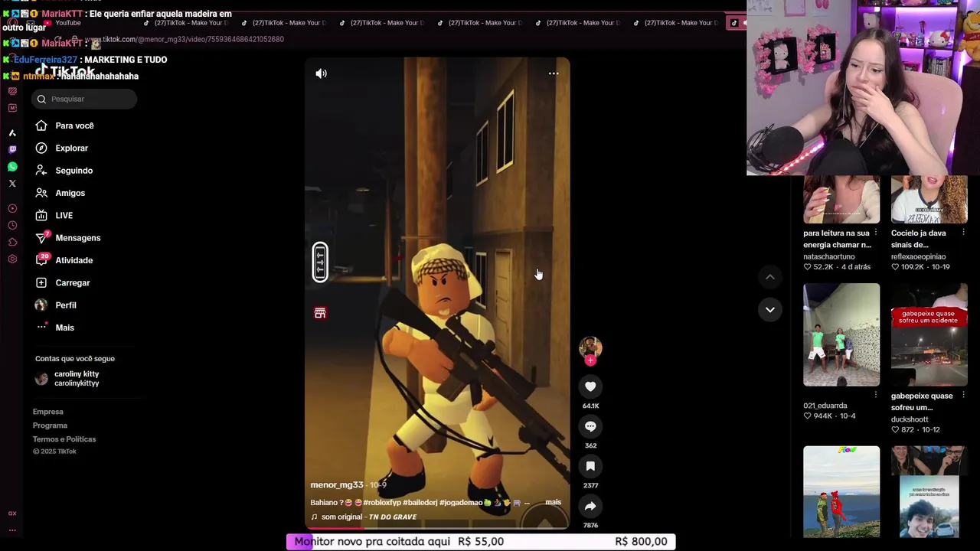Screen dimensions: 980x551
Task: Open the Perfil page
Action: 65,305
